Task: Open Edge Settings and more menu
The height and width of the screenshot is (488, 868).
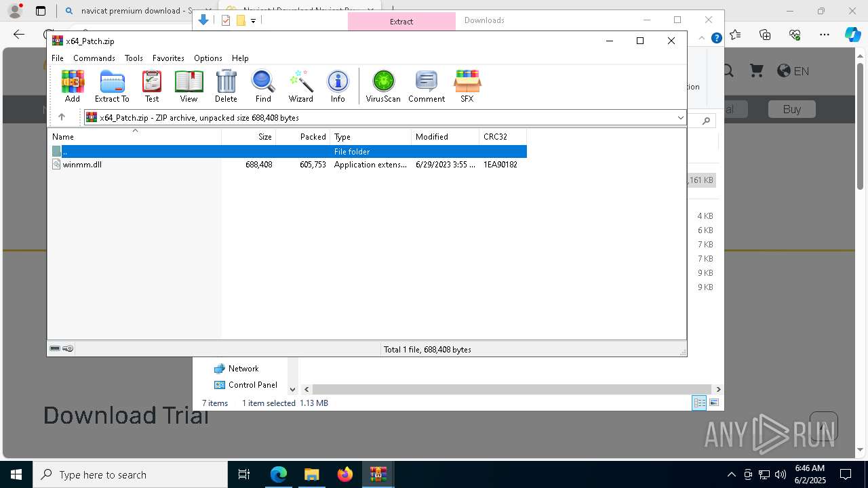Action: [x=825, y=35]
